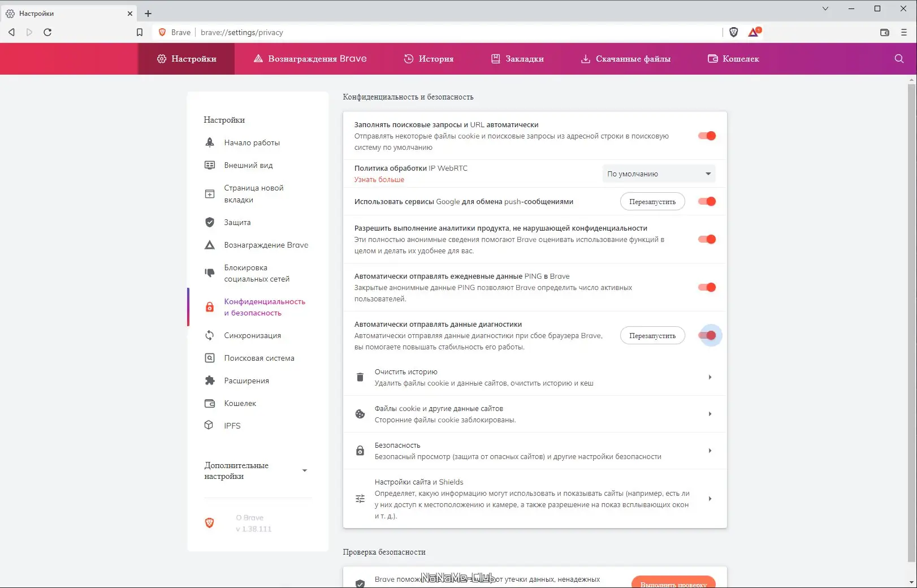
Task: Open a new tab with the plus button
Action: [x=148, y=13]
